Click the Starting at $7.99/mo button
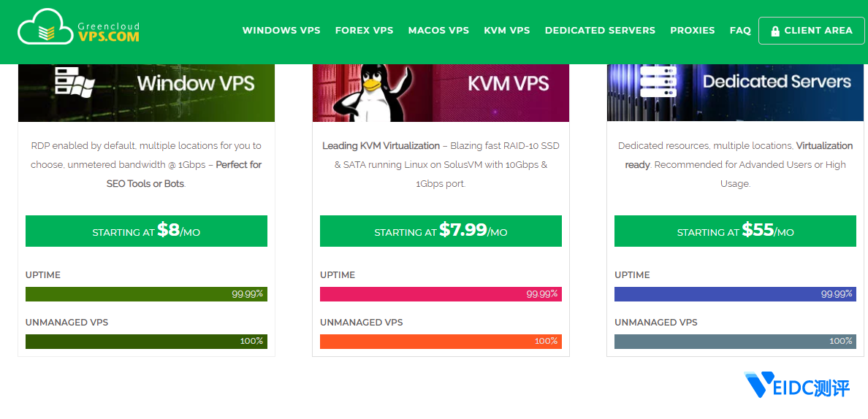This screenshot has width=868, height=419. coord(441,231)
